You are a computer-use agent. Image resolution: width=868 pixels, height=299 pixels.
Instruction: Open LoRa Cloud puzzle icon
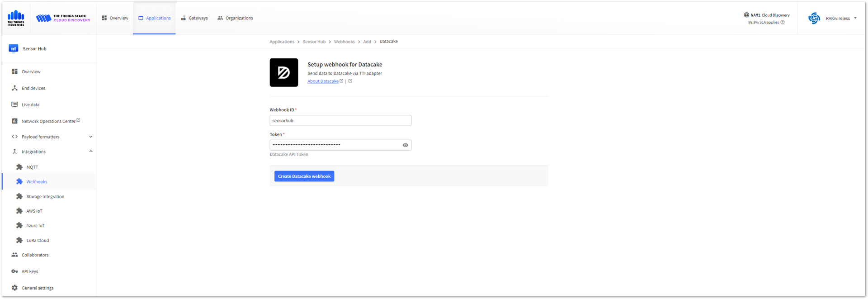pyautogui.click(x=19, y=240)
